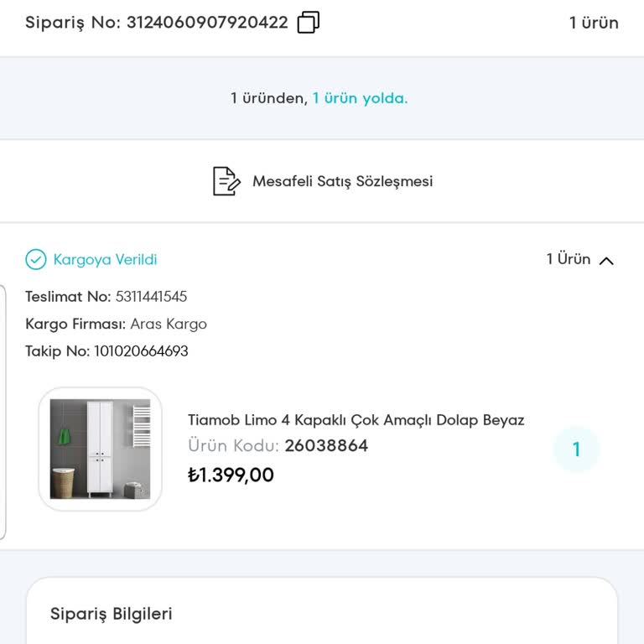Open Tiamob Limo 4 Kapaklı Dolap product title
This screenshot has width=644, height=644.
pyautogui.click(x=356, y=420)
